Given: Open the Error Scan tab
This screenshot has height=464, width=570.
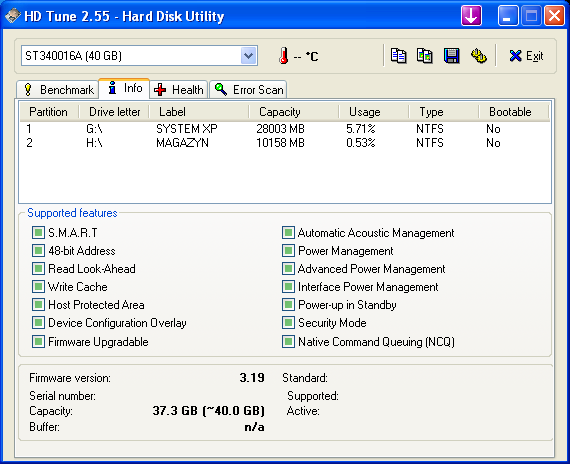Looking at the screenshot, I should click(x=248, y=89).
